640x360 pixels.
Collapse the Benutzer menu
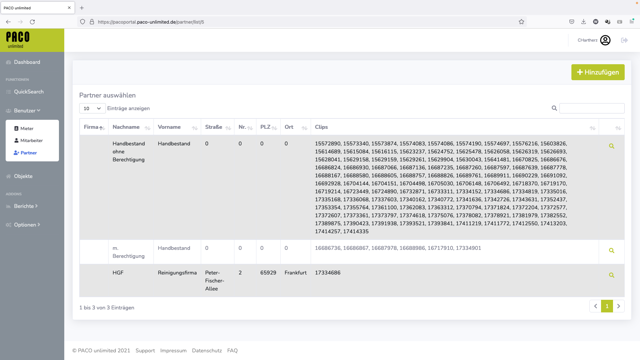pos(27,111)
